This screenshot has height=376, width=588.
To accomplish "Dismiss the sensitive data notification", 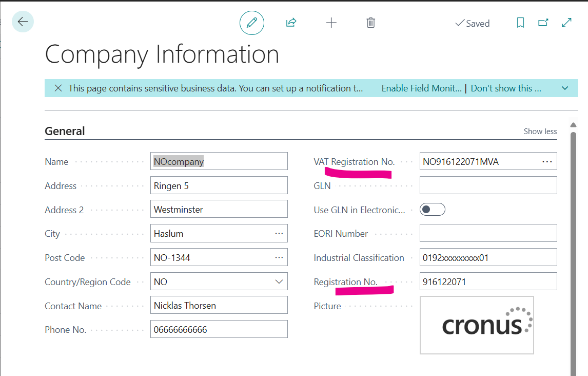I will pyautogui.click(x=58, y=88).
